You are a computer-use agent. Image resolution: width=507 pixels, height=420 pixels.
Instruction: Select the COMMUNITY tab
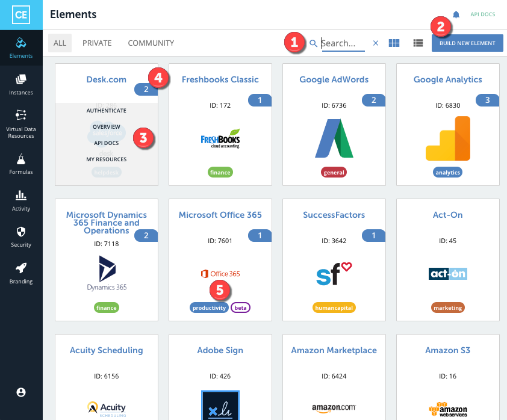151,43
